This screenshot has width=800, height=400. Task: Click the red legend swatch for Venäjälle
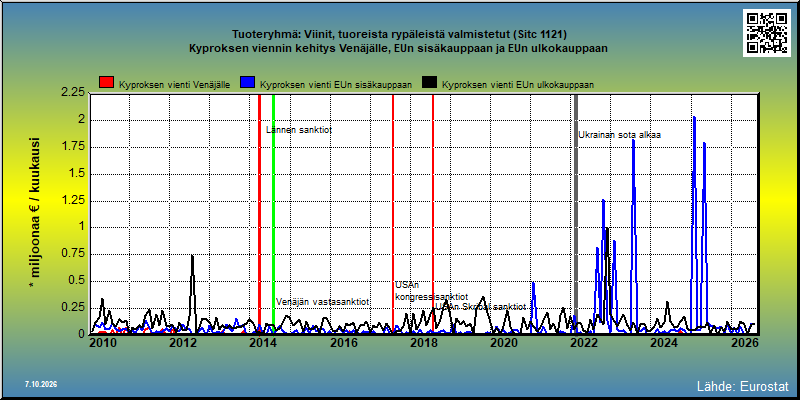pyautogui.click(x=107, y=82)
